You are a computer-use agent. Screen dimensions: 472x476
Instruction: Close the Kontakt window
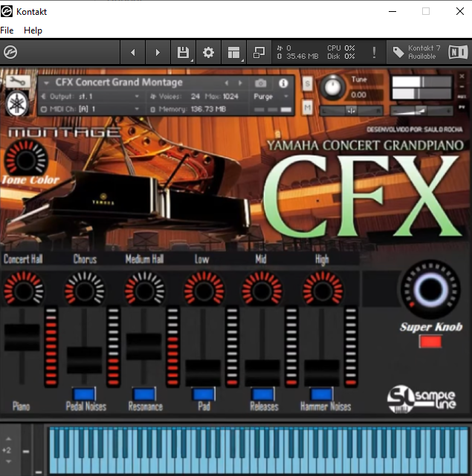(460, 11)
